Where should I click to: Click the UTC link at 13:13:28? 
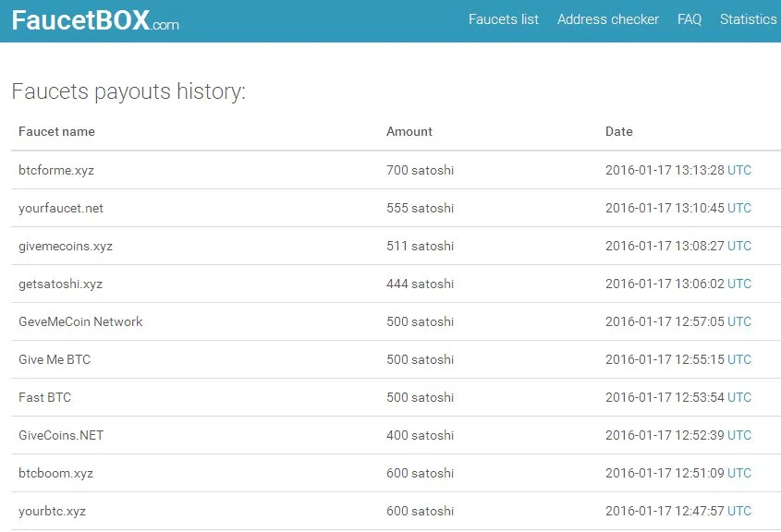tap(739, 170)
